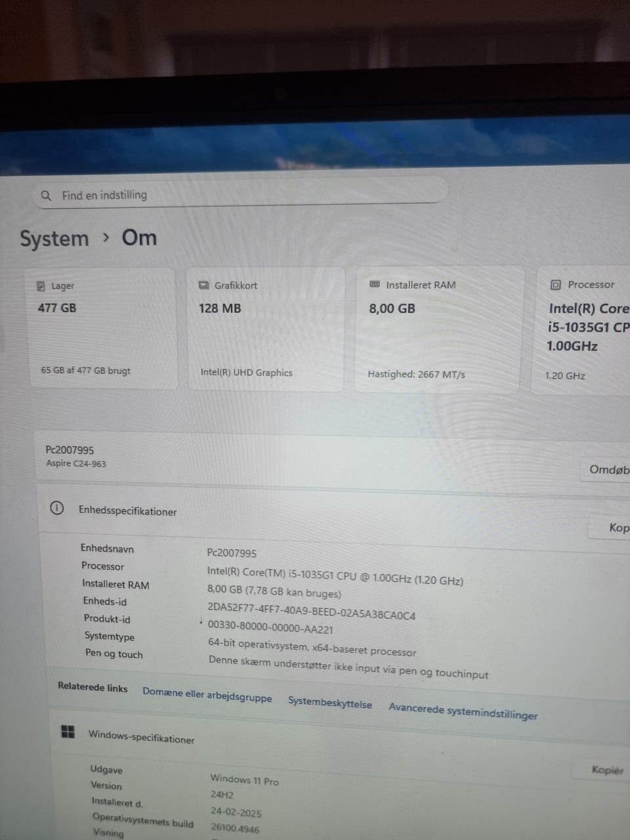The height and width of the screenshot is (840, 630).
Task: Select 'Hastighed: 2667 MT/s' text
Action: point(417,374)
